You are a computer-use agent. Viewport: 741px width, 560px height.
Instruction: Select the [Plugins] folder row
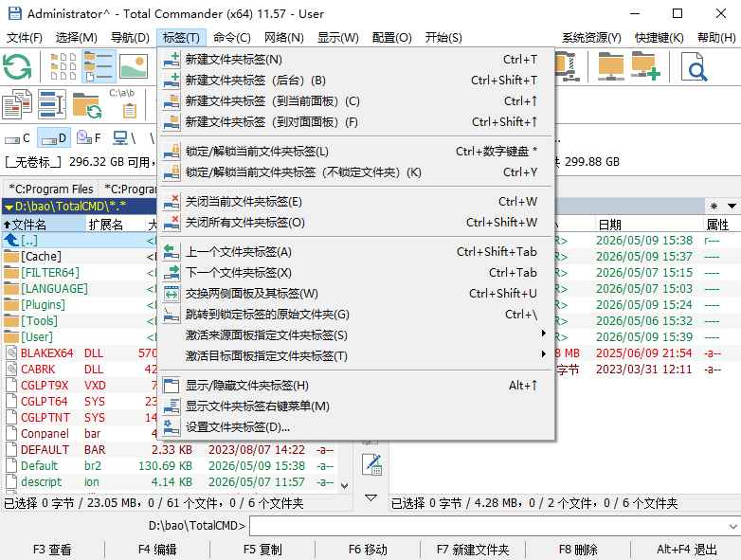click(x=80, y=305)
